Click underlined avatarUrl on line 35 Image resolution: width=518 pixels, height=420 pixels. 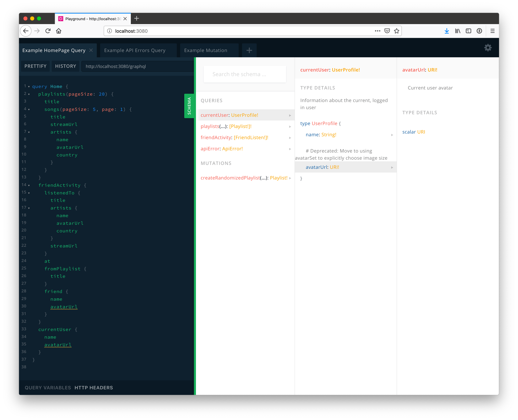58,345
